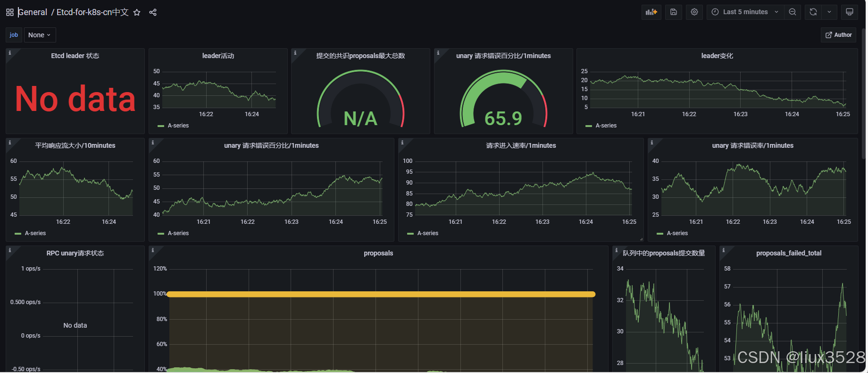This screenshot has height=373, width=868.
Task: Expand the refresh interval dropdown
Action: [x=829, y=12]
